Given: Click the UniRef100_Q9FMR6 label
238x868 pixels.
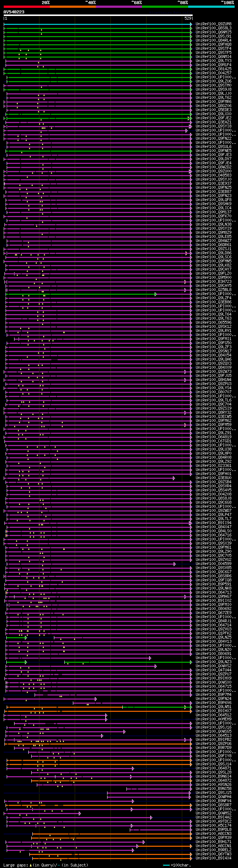Looking at the screenshot, I should [x=213, y=102].
